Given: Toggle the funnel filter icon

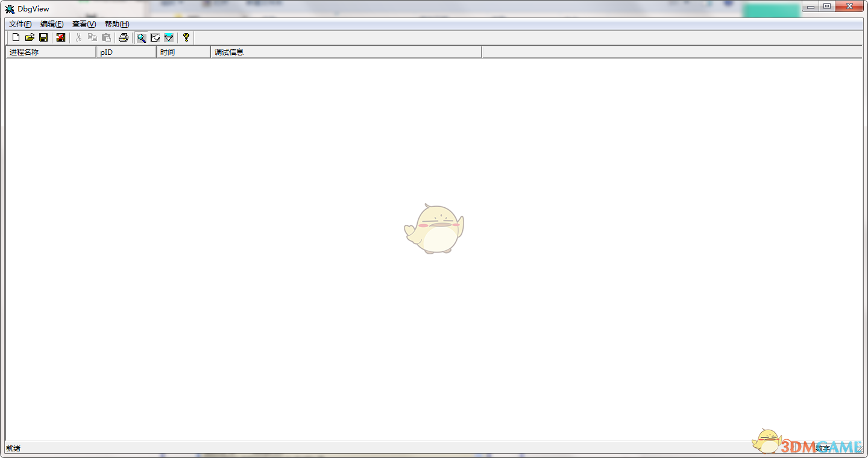Looking at the screenshot, I should (x=169, y=37).
